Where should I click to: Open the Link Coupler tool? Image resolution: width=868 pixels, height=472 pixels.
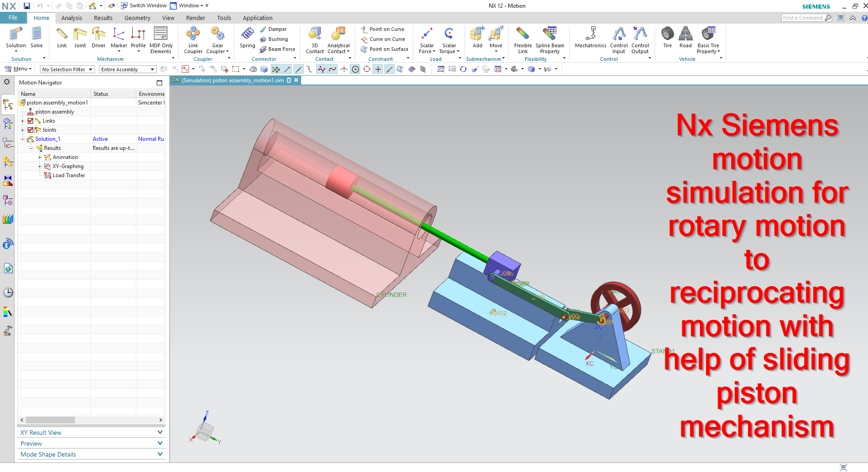[x=193, y=39]
